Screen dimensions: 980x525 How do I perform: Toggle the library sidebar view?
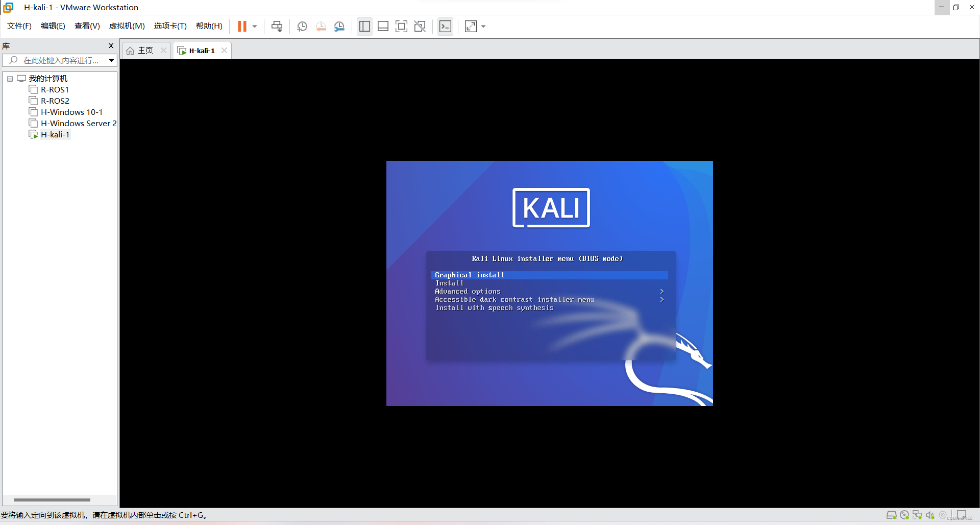364,27
